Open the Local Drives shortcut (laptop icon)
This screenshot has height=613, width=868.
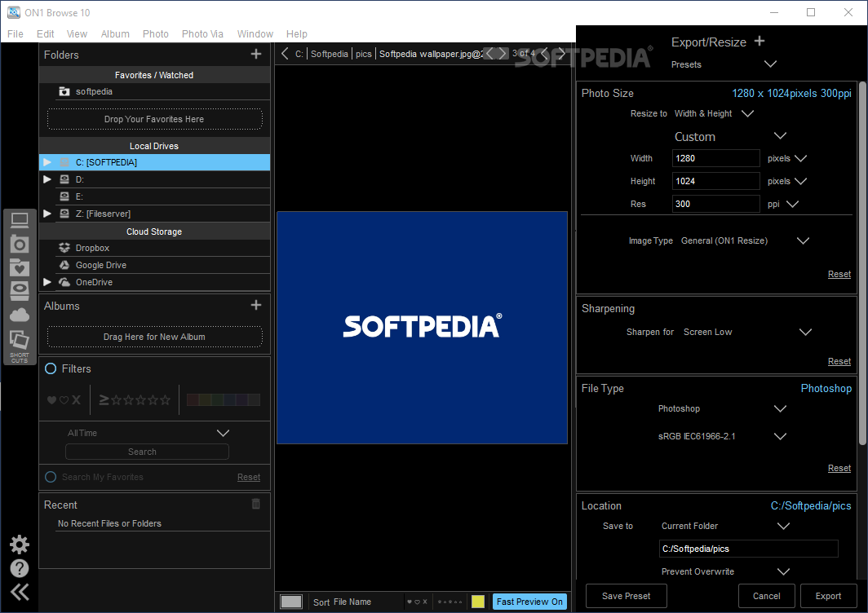[20, 220]
